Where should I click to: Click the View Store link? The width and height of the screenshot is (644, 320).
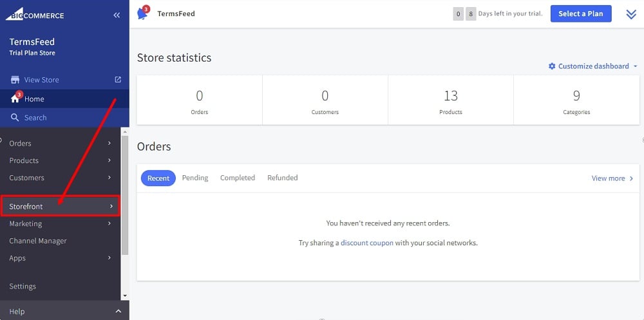pos(41,80)
